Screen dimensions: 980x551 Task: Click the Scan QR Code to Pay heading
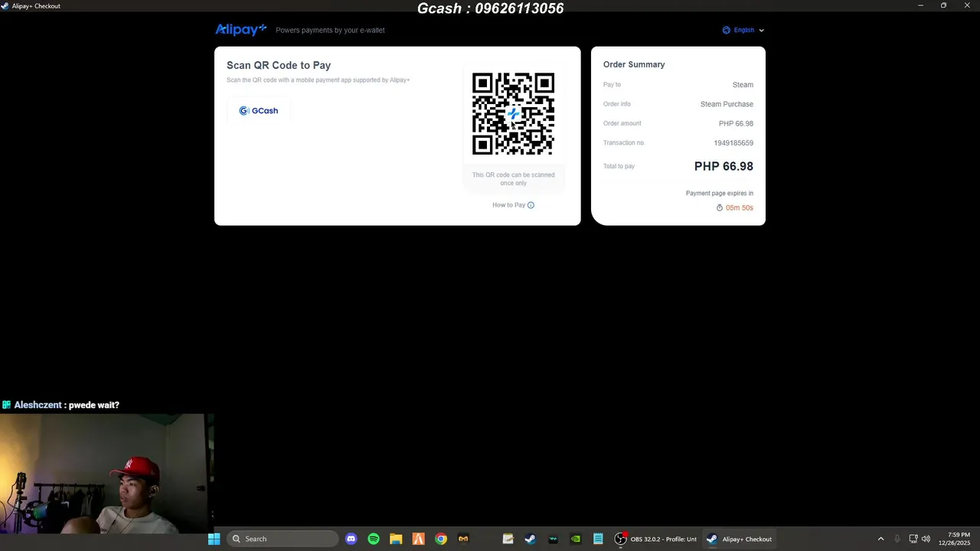point(279,66)
